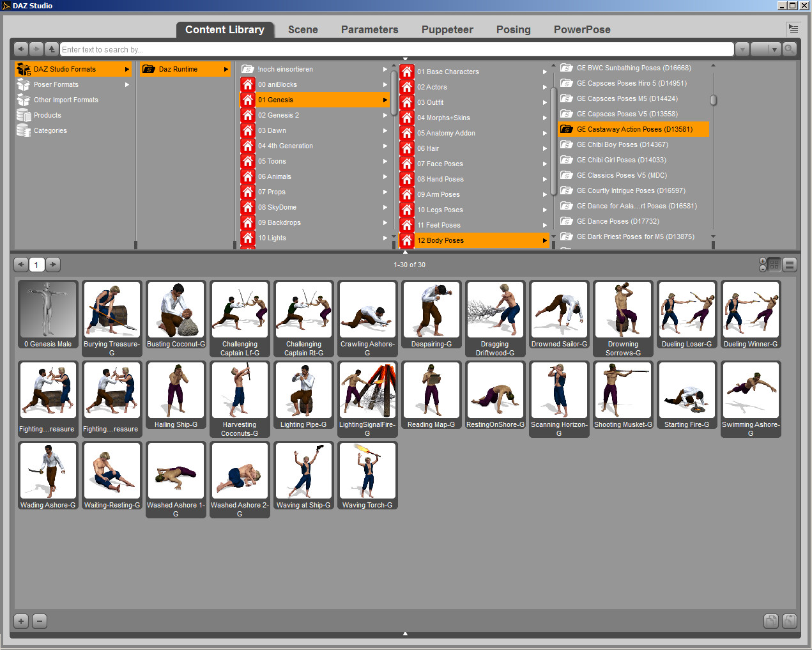The height and width of the screenshot is (650, 812).
Task: Select the Burying Treasure-G pose thumbnail
Action: coord(112,319)
